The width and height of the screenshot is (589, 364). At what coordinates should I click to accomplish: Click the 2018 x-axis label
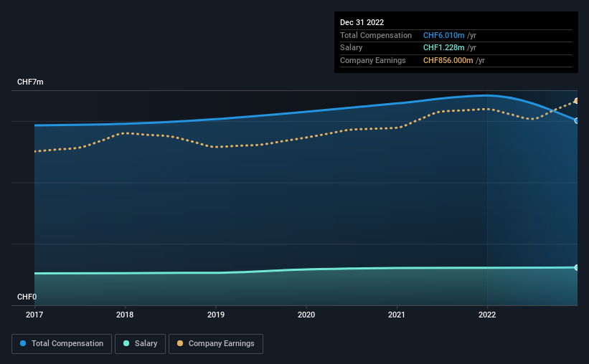(125, 315)
